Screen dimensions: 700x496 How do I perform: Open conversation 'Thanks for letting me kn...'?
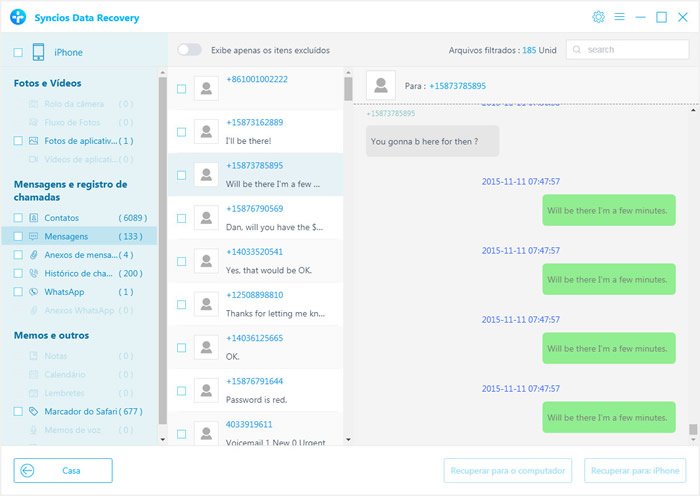(x=255, y=304)
